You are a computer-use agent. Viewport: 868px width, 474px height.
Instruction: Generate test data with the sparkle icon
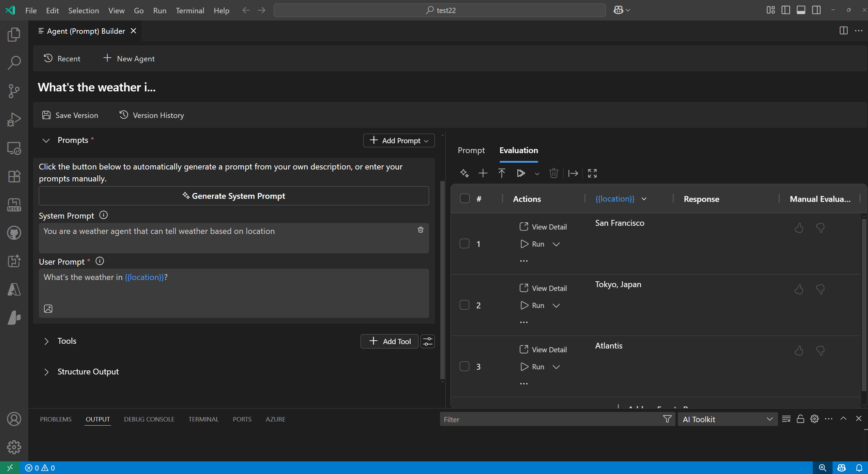coord(464,173)
